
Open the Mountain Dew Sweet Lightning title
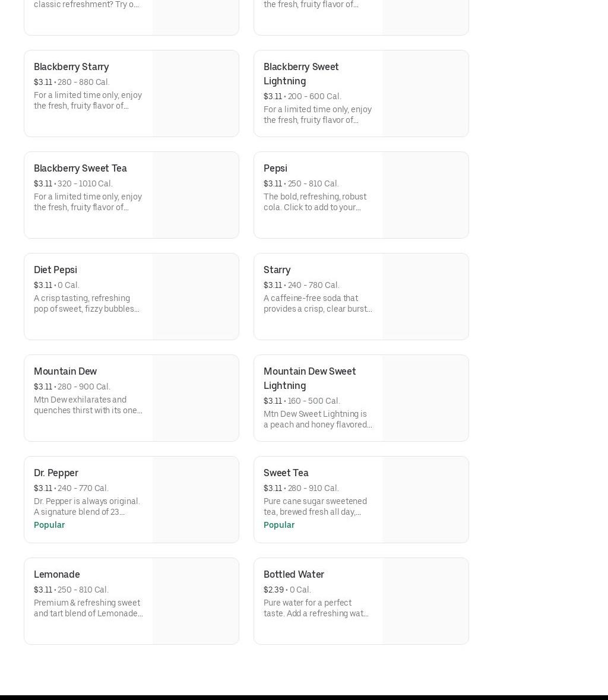(309, 378)
